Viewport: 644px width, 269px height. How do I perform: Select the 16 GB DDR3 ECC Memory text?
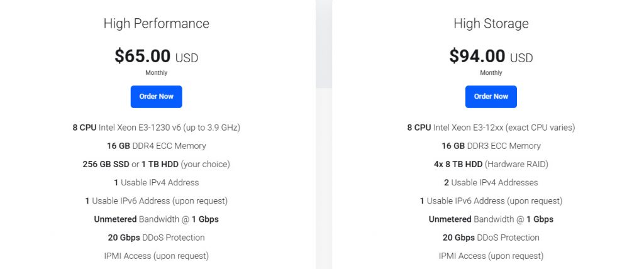[x=491, y=146]
